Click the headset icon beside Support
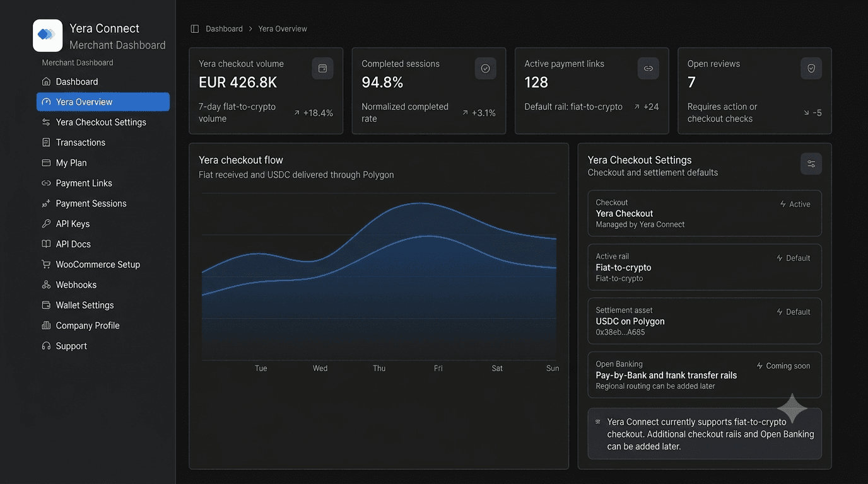868x484 pixels. click(x=46, y=346)
